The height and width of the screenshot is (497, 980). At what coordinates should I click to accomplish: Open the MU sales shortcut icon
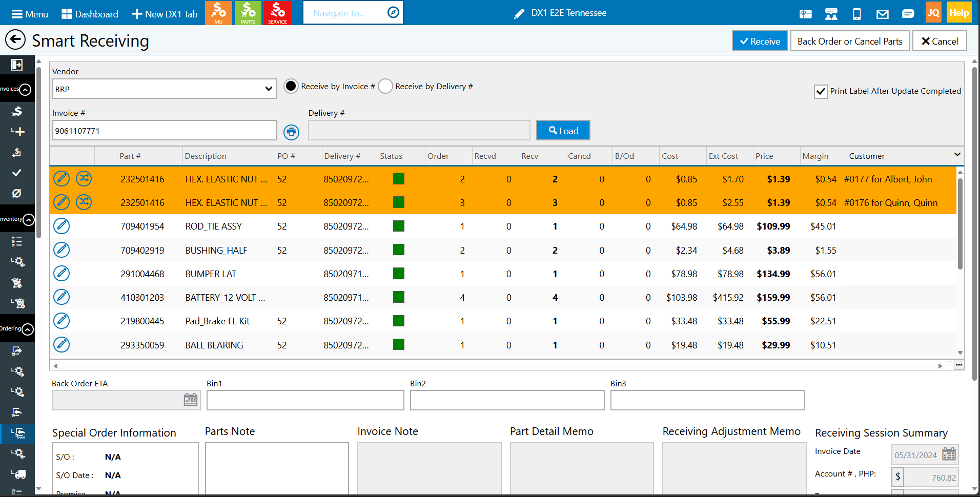point(218,13)
